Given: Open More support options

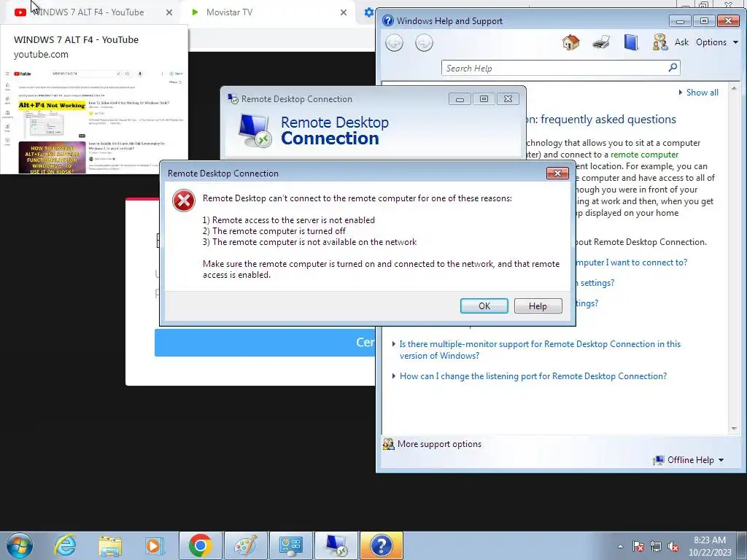Looking at the screenshot, I should (x=438, y=444).
